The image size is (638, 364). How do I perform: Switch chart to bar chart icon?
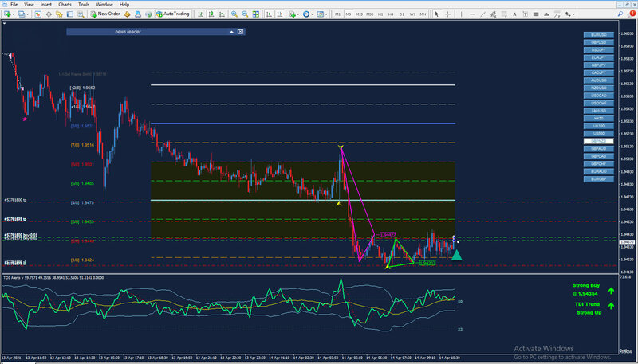[x=201, y=14]
